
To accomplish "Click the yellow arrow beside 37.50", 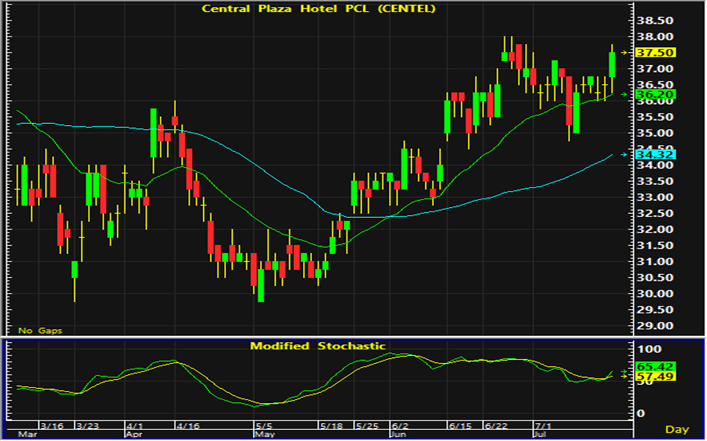I will (624, 53).
